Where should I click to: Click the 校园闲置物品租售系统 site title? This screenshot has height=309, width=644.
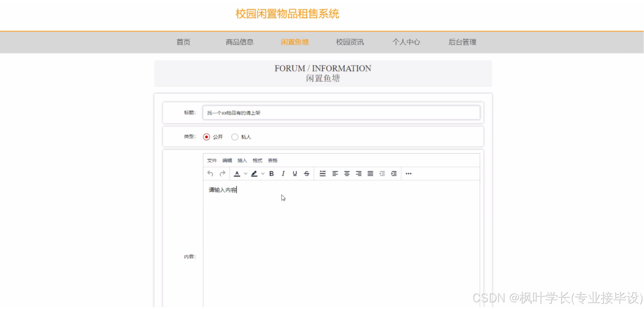click(287, 14)
